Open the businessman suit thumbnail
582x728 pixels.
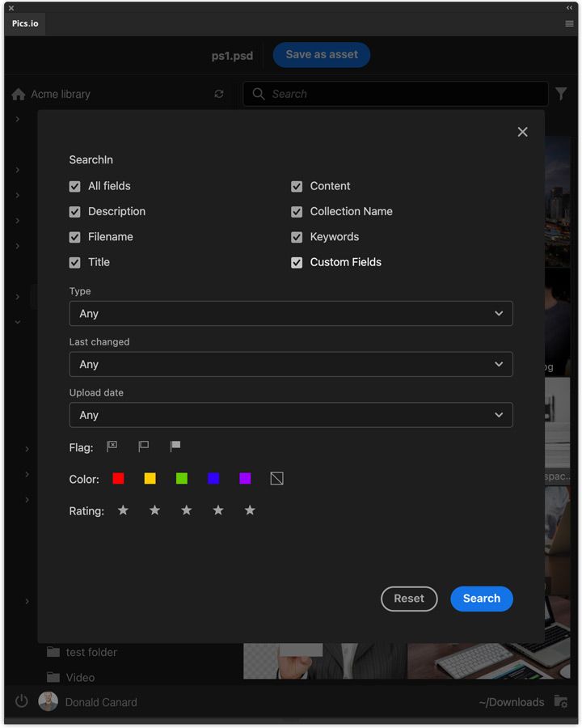(x=325, y=661)
